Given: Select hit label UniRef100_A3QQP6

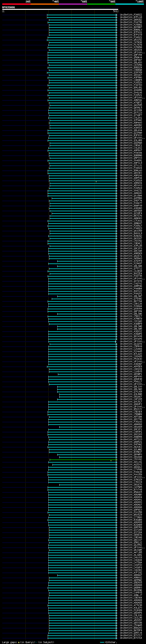Looking at the screenshot, I should (131, 334).
